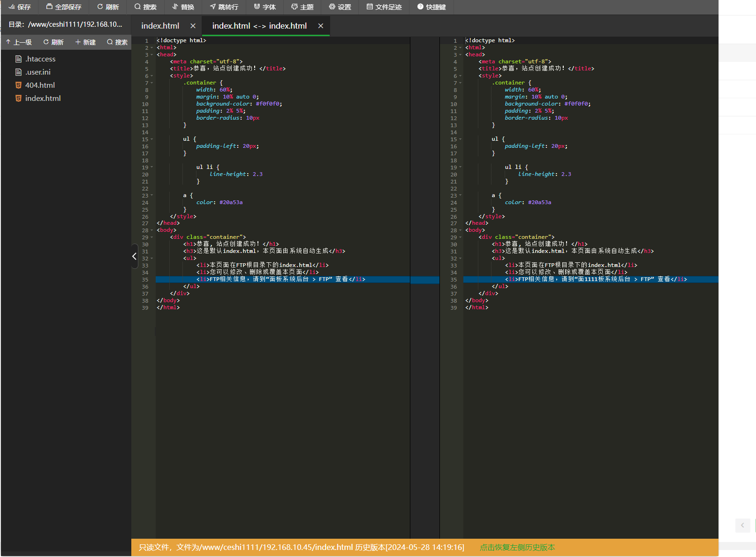Open the 设置 editor settings
This screenshot has height=557, width=756.
coord(340,7)
